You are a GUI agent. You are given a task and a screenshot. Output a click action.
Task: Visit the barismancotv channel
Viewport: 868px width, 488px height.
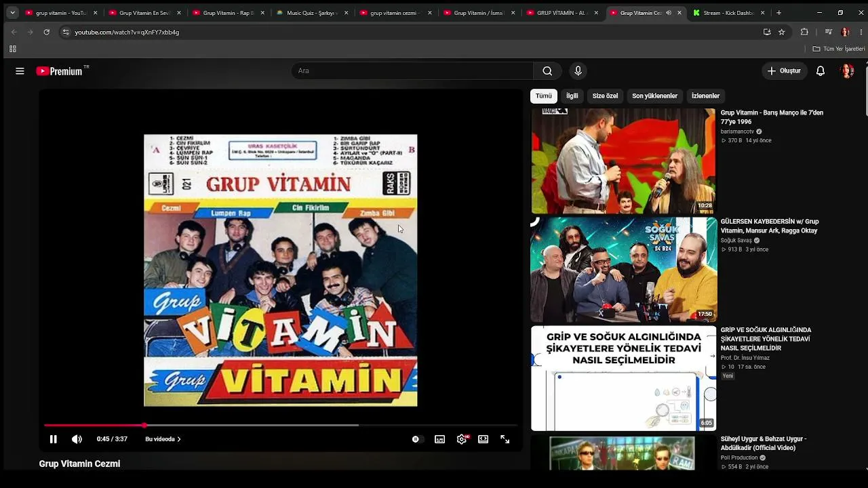[737, 131]
